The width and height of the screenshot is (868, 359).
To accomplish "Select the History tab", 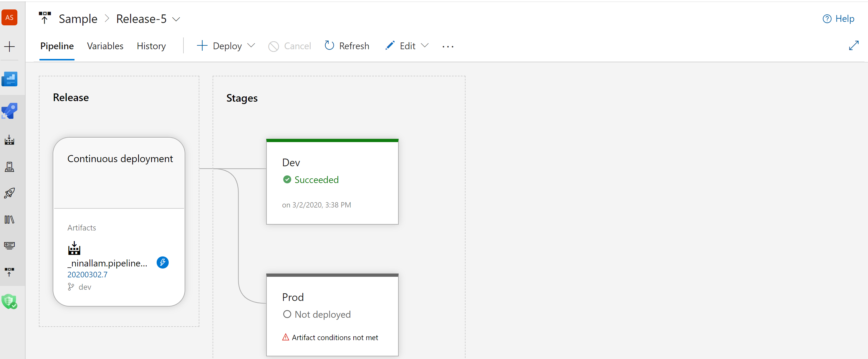I will (x=151, y=45).
